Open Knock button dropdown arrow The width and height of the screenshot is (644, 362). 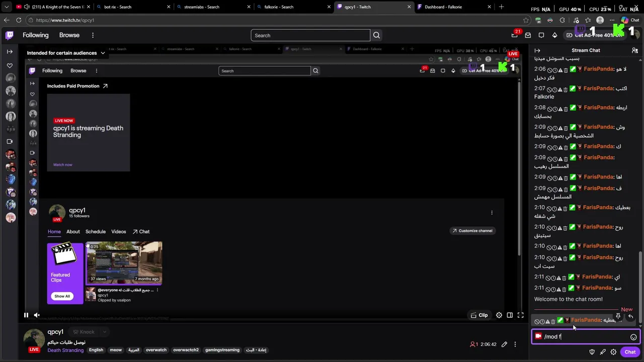coord(105,332)
